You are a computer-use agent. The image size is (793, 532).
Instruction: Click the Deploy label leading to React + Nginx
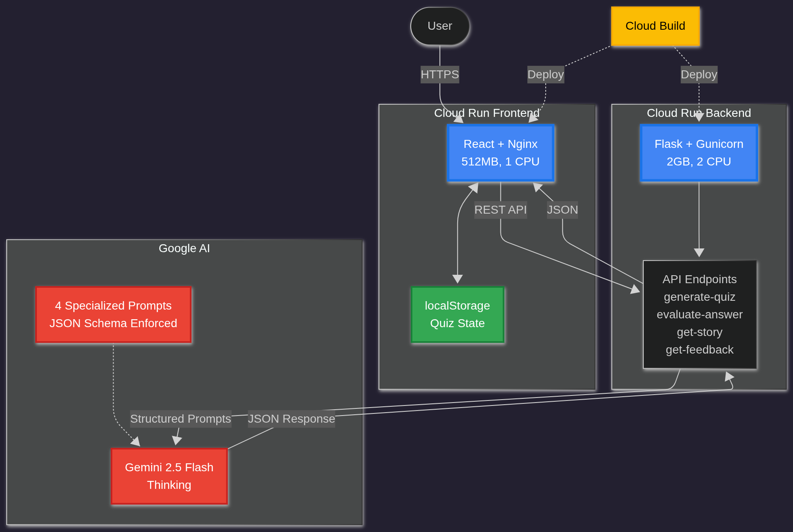click(x=545, y=75)
